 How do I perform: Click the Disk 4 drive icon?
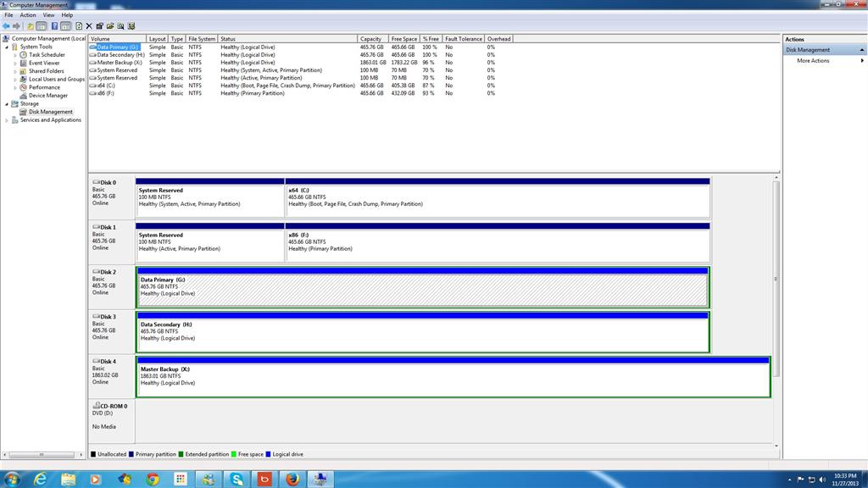pyautogui.click(x=96, y=361)
